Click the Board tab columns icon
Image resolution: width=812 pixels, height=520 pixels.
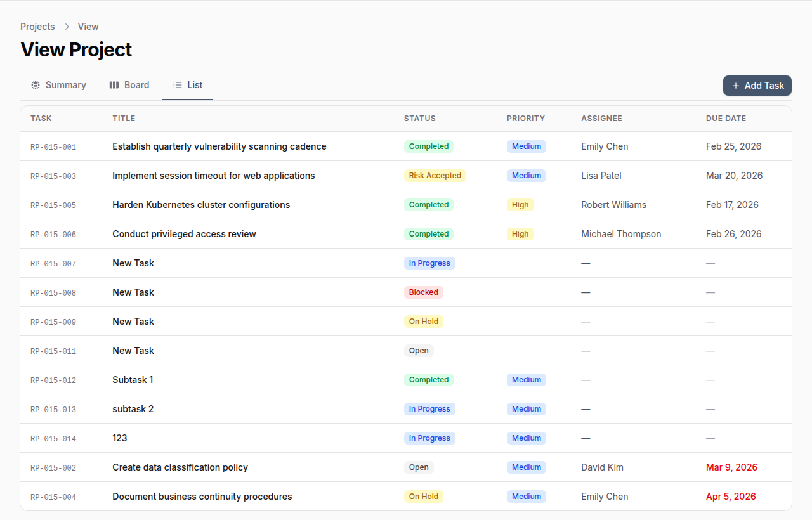[x=114, y=85]
